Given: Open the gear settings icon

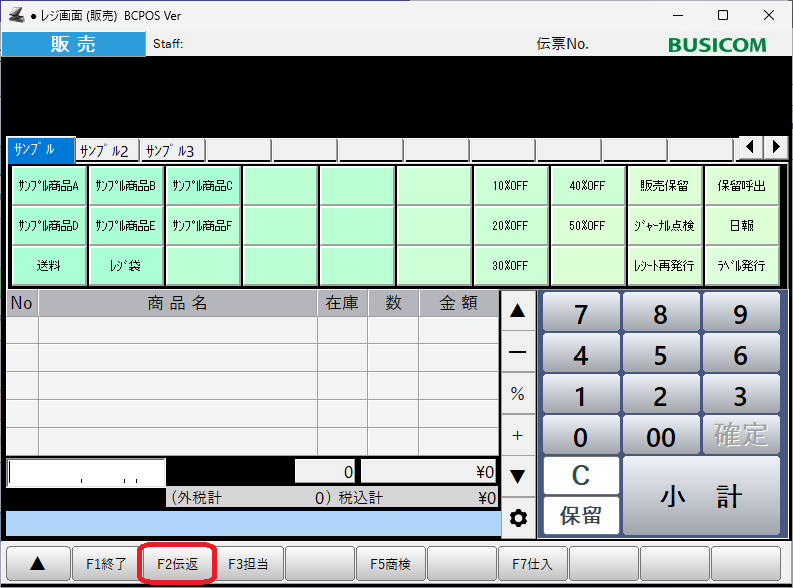Looking at the screenshot, I should click(517, 518).
